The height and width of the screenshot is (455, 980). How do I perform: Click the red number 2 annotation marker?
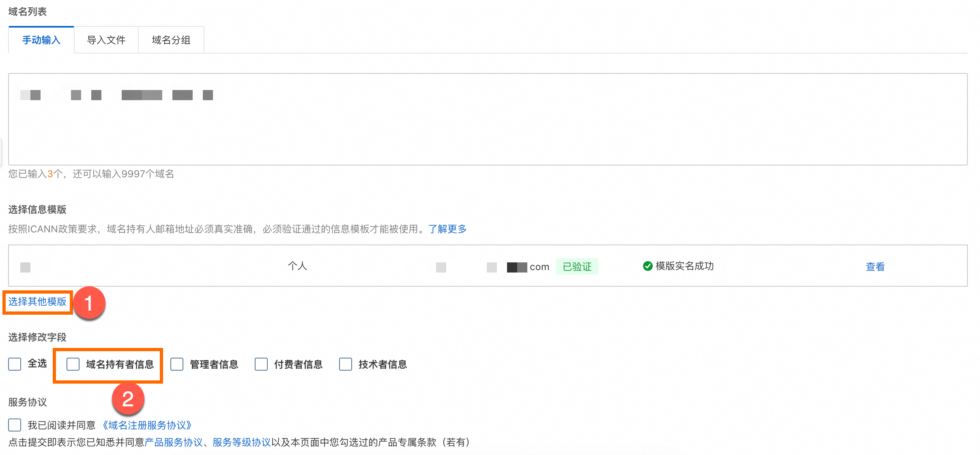[128, 399]
